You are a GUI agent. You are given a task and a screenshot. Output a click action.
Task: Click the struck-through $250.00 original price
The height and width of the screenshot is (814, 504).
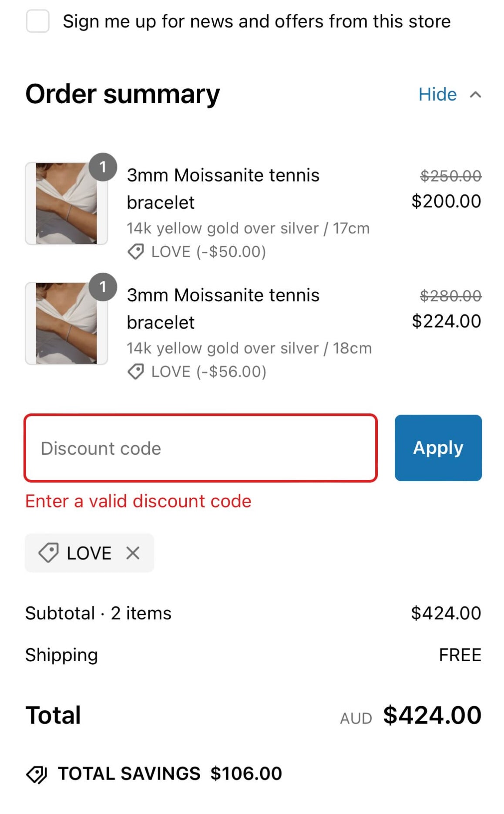pyautogui.click(x=450, y=176)
